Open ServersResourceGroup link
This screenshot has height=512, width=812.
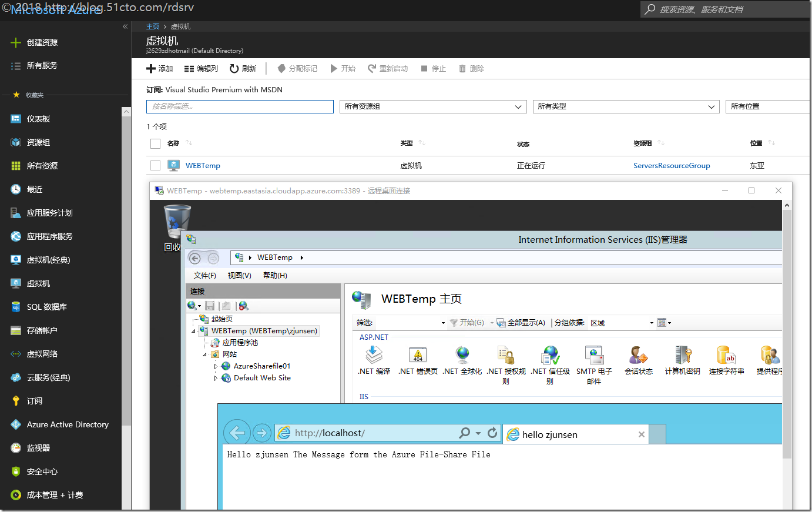pos(672,166)
